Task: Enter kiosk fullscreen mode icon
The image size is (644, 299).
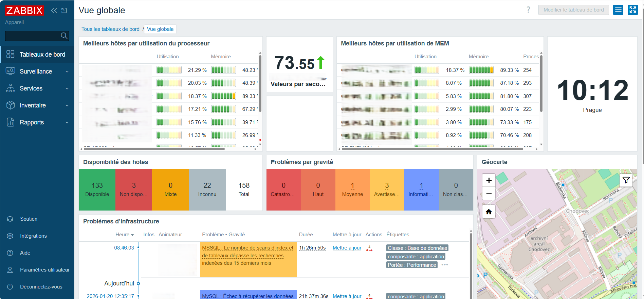Action: tap(632, 10)
